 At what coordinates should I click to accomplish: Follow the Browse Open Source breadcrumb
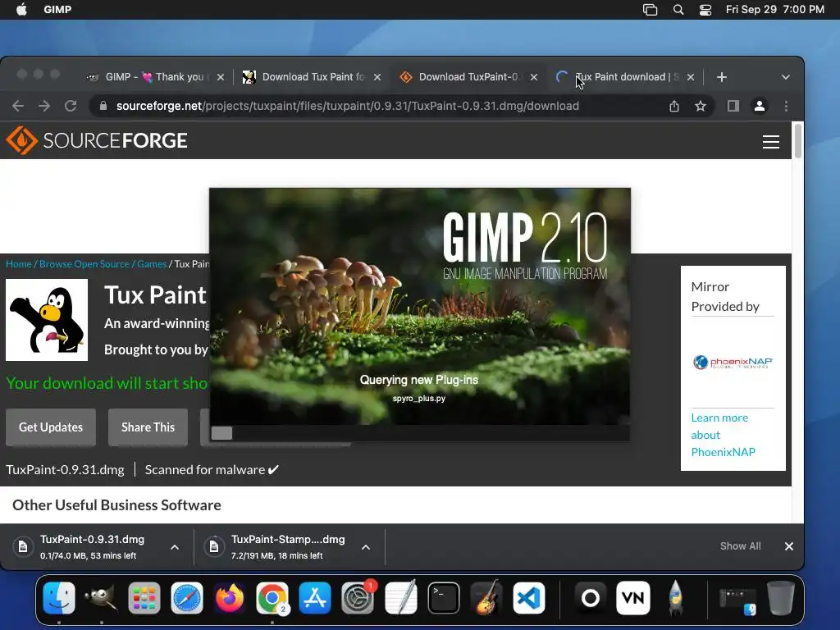pyautogui.click(x=84, y=263)
